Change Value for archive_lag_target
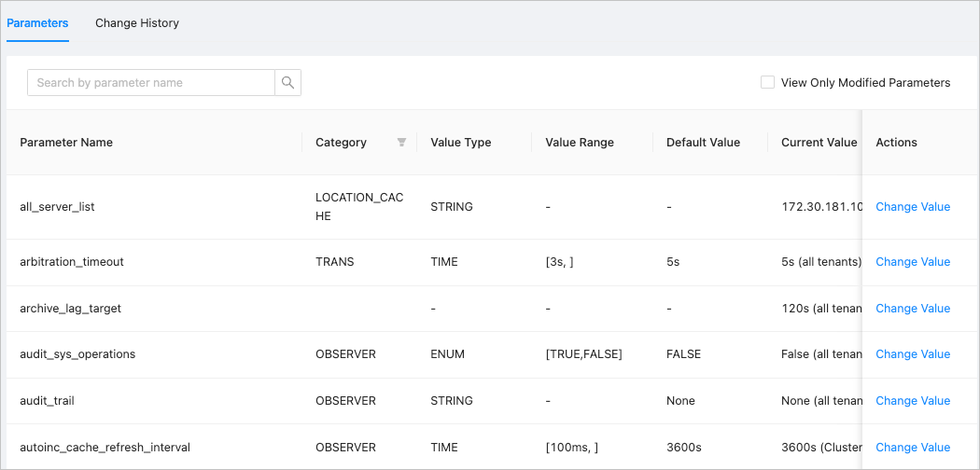This screenshot has width=980, height=470. 912,309
